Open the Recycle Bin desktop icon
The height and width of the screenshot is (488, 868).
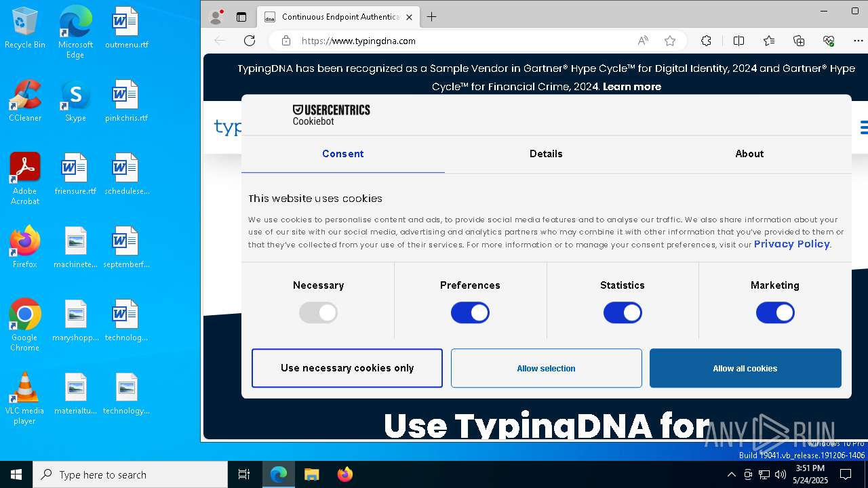click(x=25, y=28)
